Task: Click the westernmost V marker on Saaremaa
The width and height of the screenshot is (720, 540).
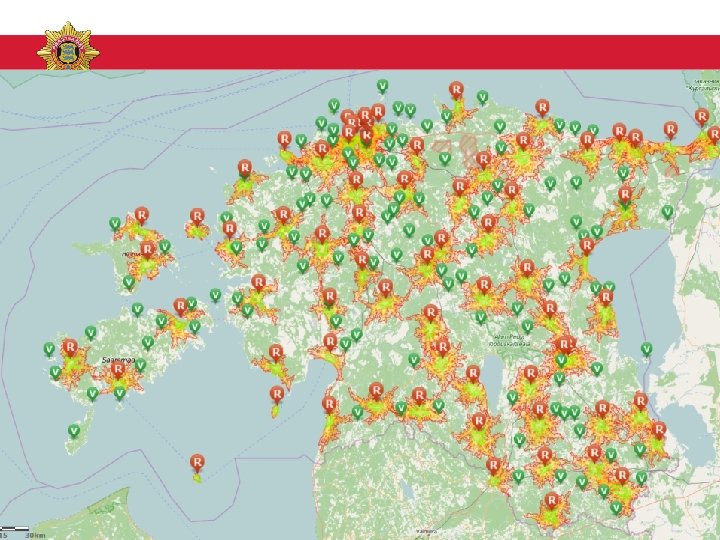Action: 49,349
